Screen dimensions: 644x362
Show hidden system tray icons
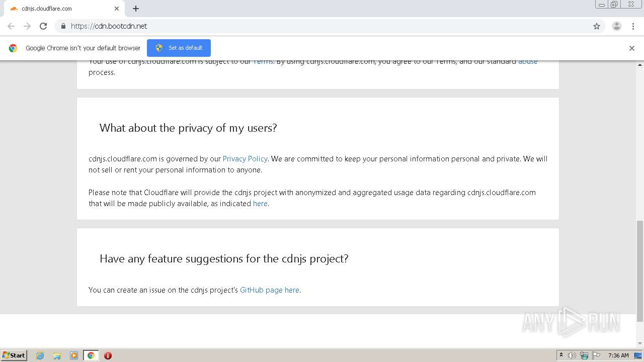pyautogui.click(x=561, y=355)
